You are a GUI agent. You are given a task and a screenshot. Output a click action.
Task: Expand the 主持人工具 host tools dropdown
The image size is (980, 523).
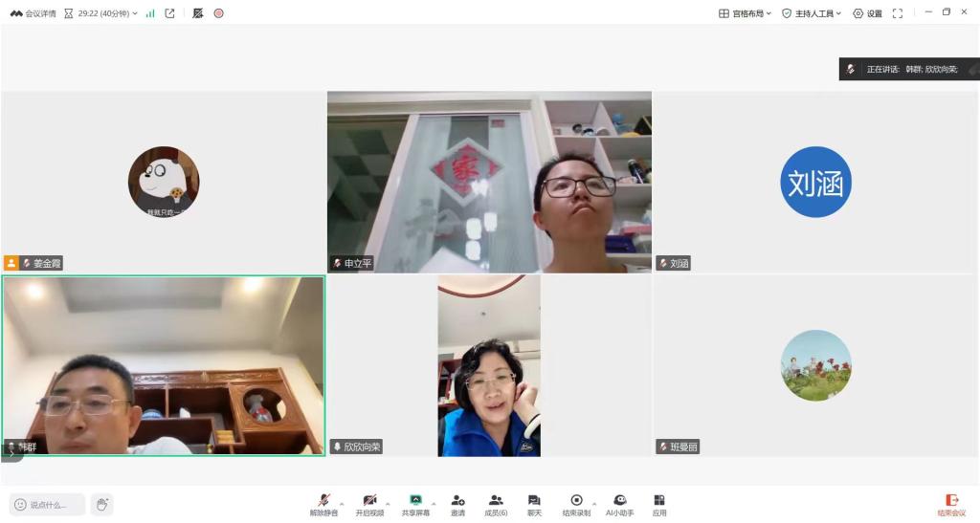click(812, 13)
